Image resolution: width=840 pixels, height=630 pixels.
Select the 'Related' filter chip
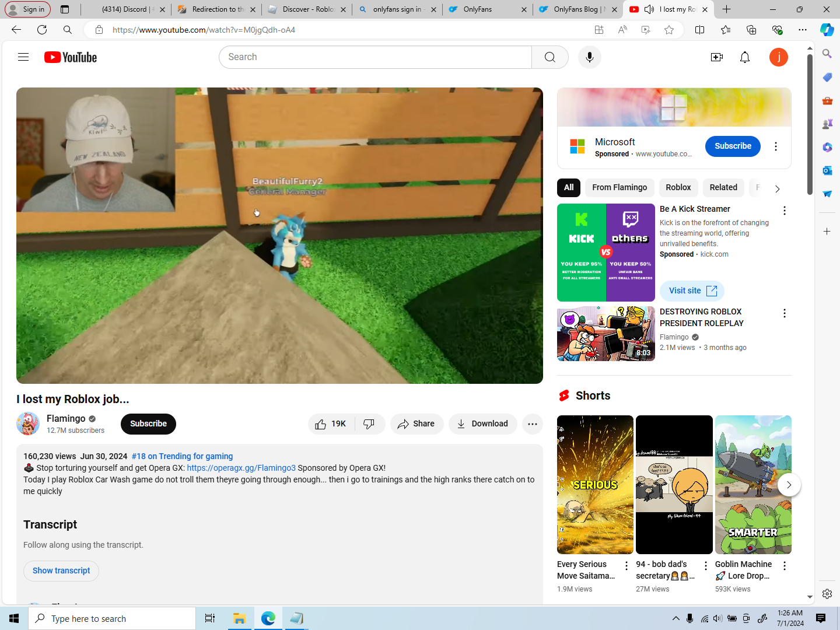coord(723,187)
